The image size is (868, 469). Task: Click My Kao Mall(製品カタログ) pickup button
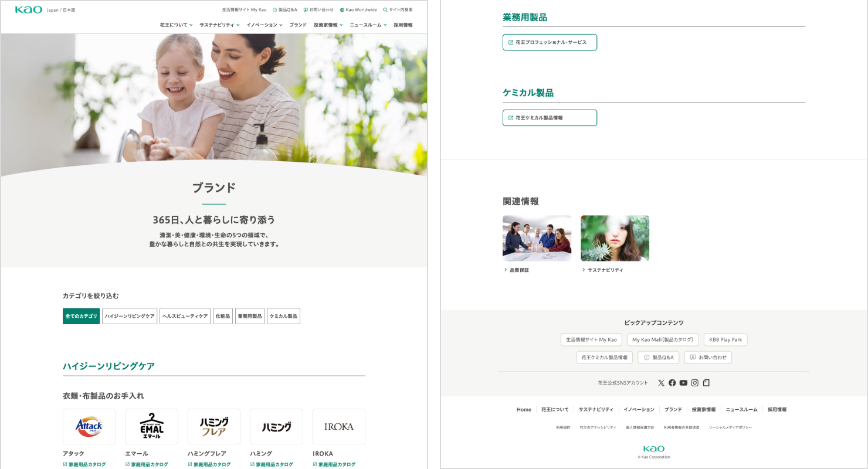coord(663,340)
